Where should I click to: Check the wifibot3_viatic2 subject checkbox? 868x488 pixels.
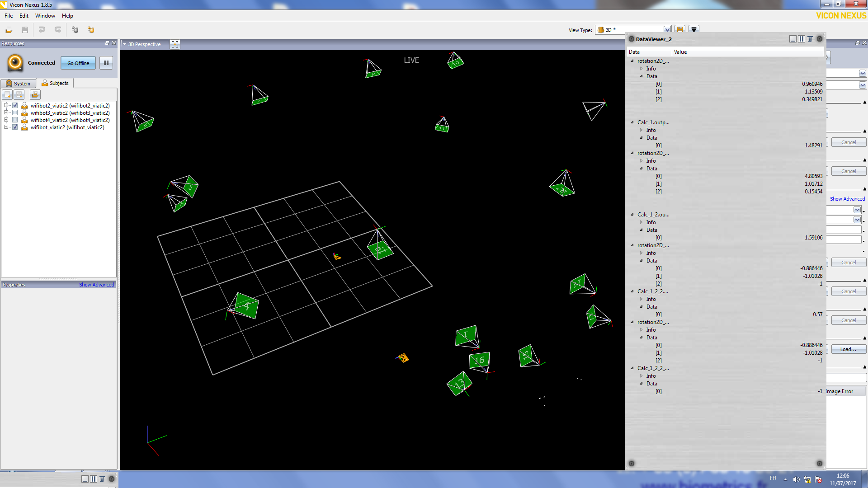tap(15, 113)
